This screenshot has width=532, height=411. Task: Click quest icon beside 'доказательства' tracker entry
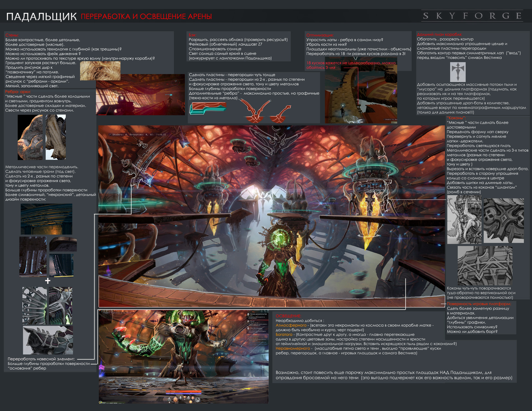pos(248,314)
